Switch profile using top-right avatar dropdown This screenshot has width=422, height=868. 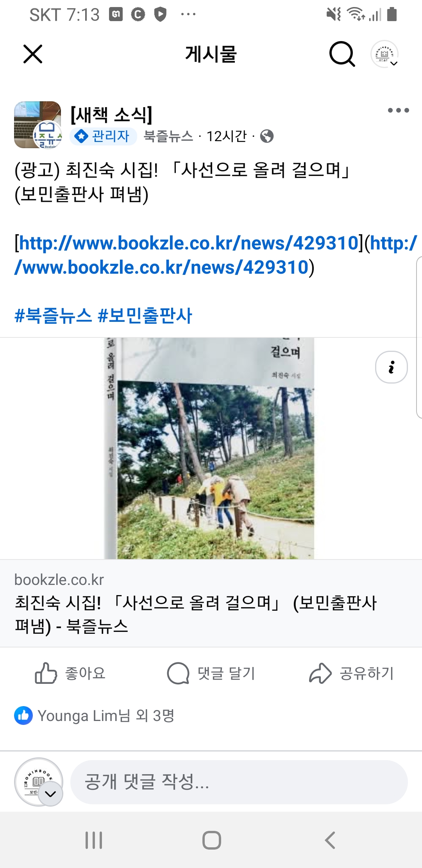(x=384, y=54)
